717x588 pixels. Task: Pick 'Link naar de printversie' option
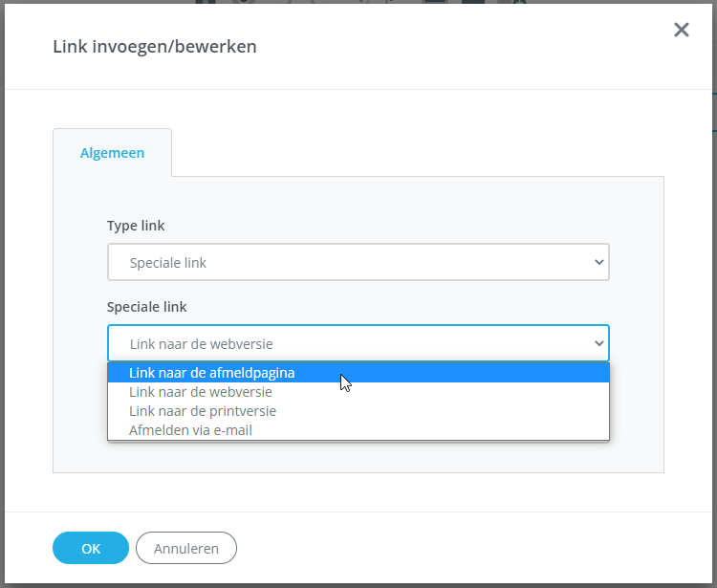coord(203,411)
